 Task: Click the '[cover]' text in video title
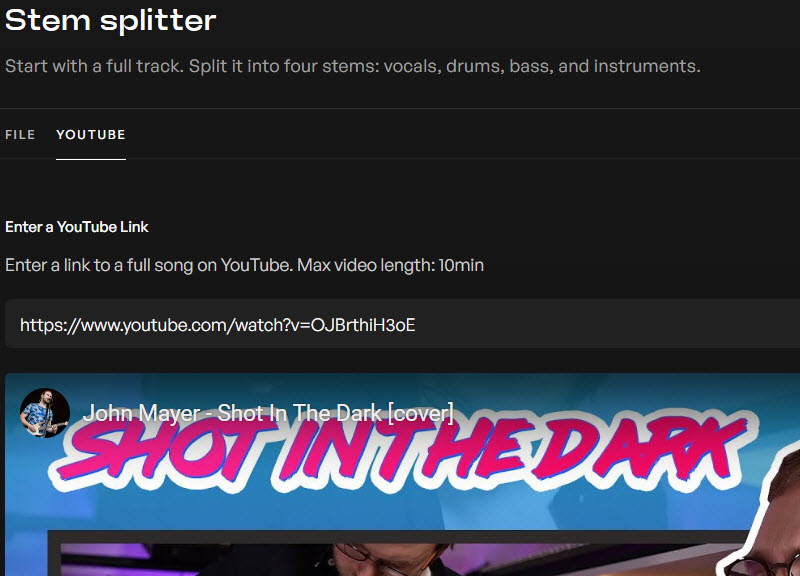[420, 413]
